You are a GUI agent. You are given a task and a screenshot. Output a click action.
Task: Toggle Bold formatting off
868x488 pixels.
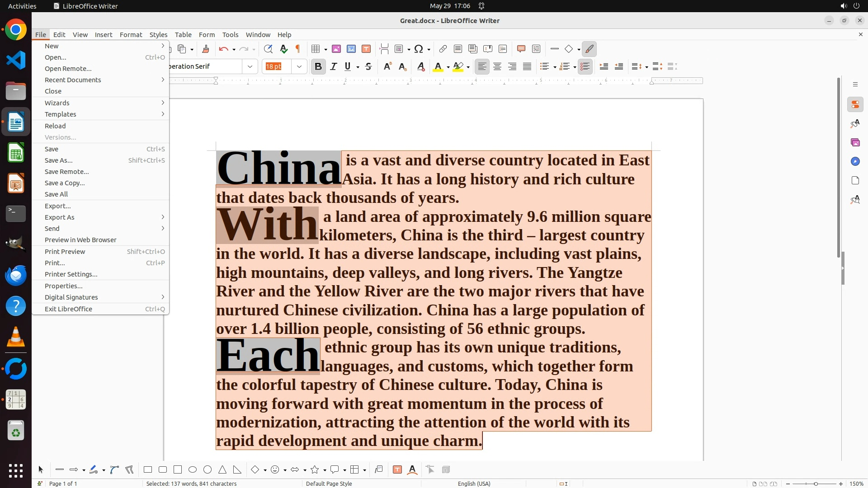[x=318, y=66]
